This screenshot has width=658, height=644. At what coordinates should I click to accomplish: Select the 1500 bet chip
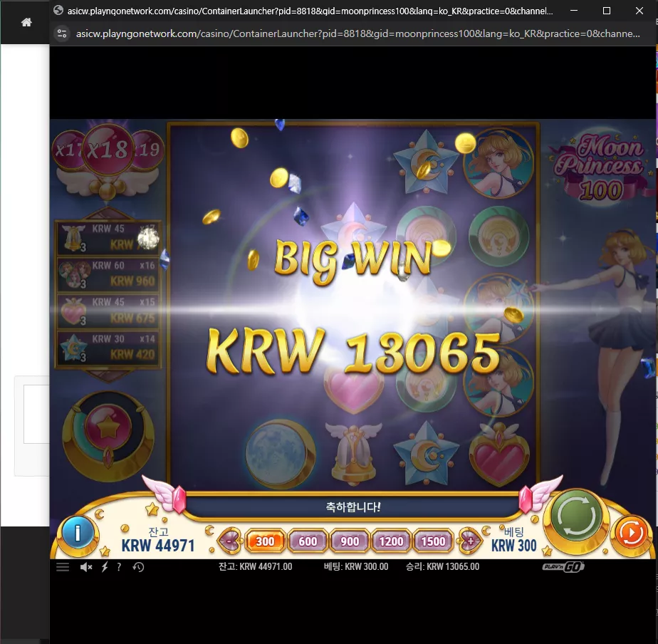[x=433, y=541]
